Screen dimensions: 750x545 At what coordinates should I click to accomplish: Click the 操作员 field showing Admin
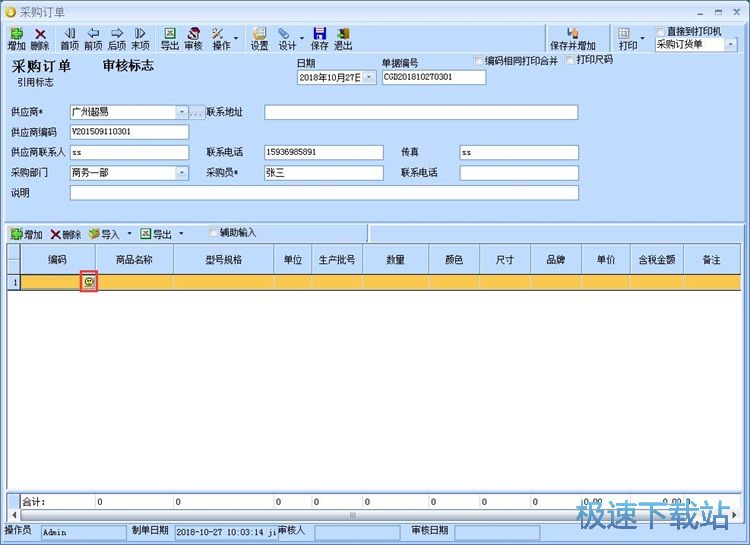pos(83,532)
